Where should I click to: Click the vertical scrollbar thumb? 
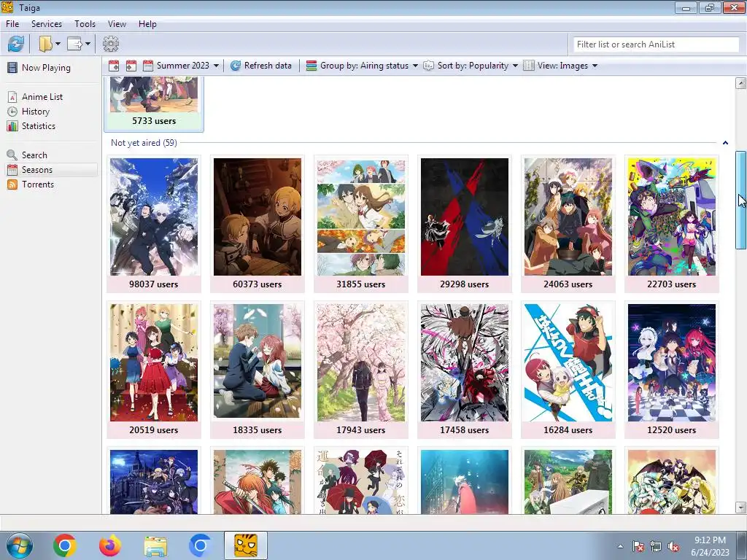(741, 200)
